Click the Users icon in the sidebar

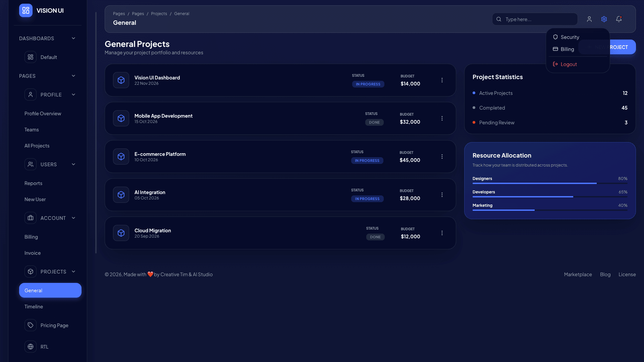[x=30, y=164]
